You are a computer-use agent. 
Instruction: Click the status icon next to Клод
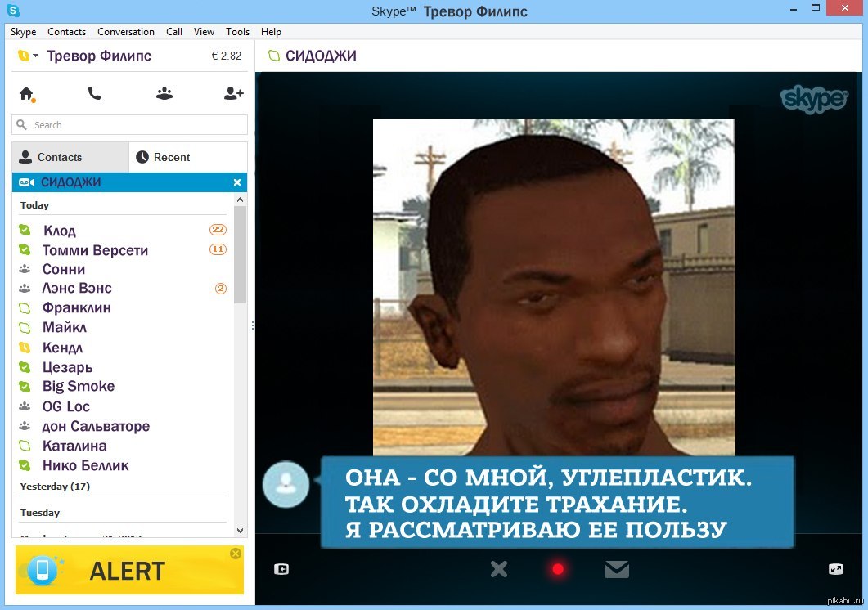(25, 230)
